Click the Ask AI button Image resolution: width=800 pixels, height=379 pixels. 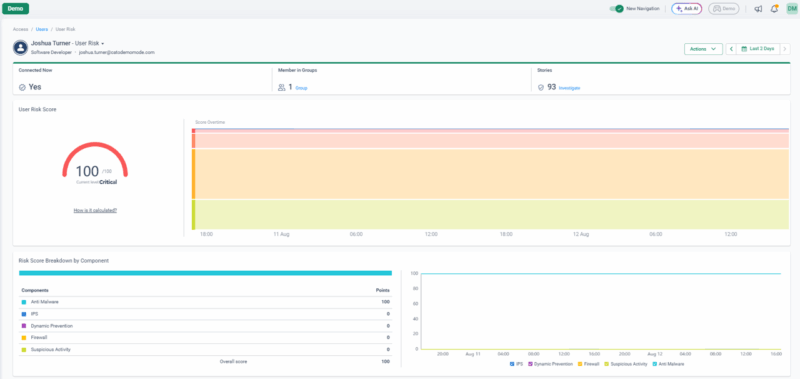(687, 9)
